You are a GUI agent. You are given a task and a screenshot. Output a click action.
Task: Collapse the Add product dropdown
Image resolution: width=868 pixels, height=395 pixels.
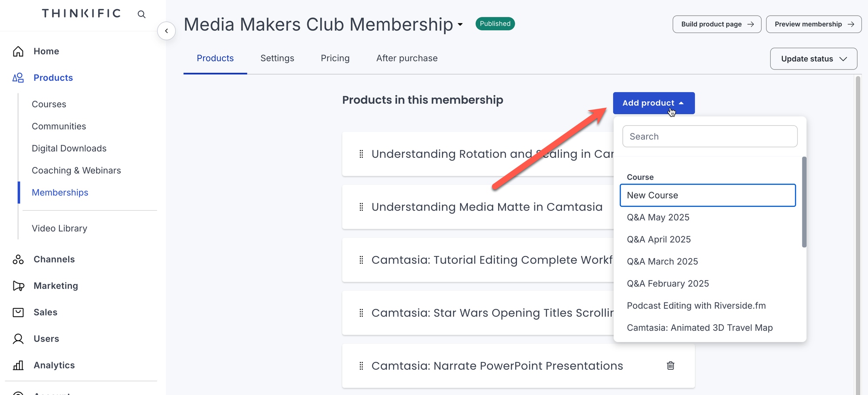coord(654,103)
